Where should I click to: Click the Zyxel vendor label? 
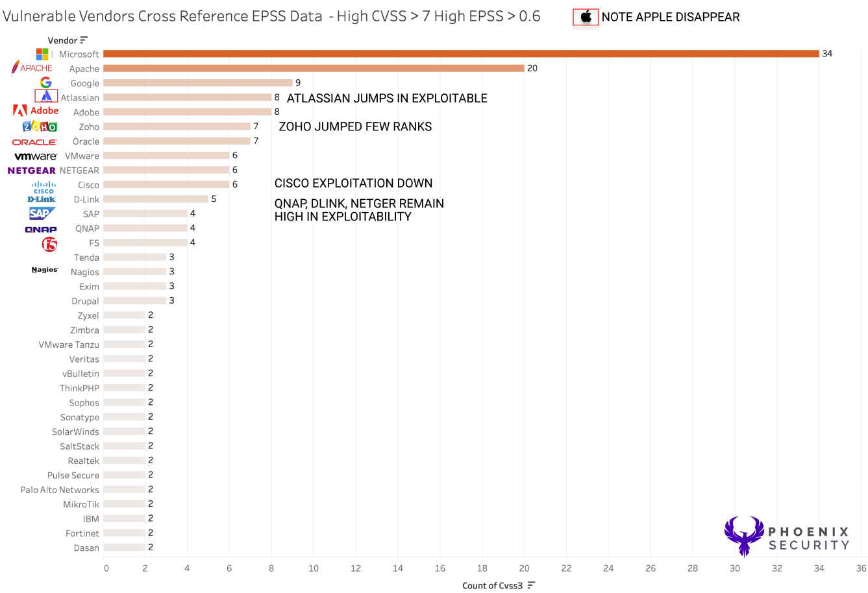(x=88, y=316)
